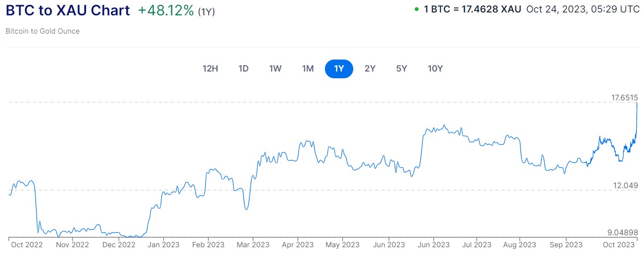Click the BTC to XAU Chart title
This screenshot has width=644, height=253.
[x=68, y=11]
